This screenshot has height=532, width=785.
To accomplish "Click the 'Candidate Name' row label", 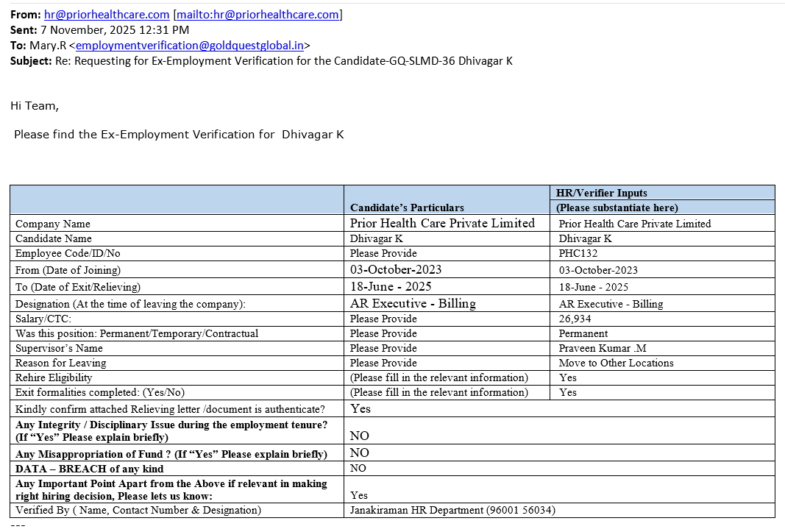I will click(54, 238).
